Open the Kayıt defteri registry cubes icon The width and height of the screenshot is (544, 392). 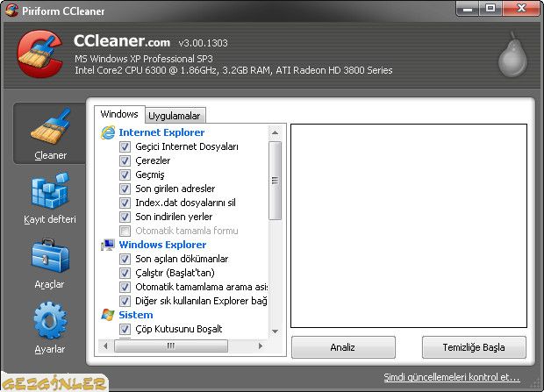tap(50, 190)
